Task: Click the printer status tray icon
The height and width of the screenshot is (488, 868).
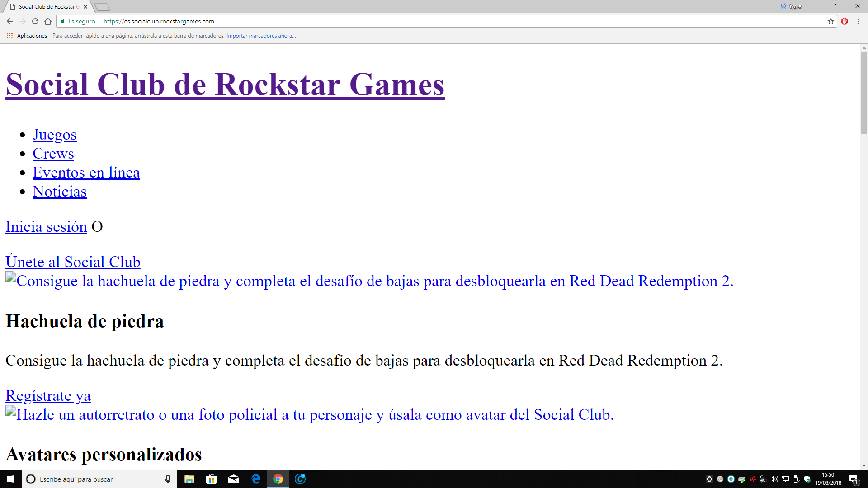Action: [x=742, y=479]
